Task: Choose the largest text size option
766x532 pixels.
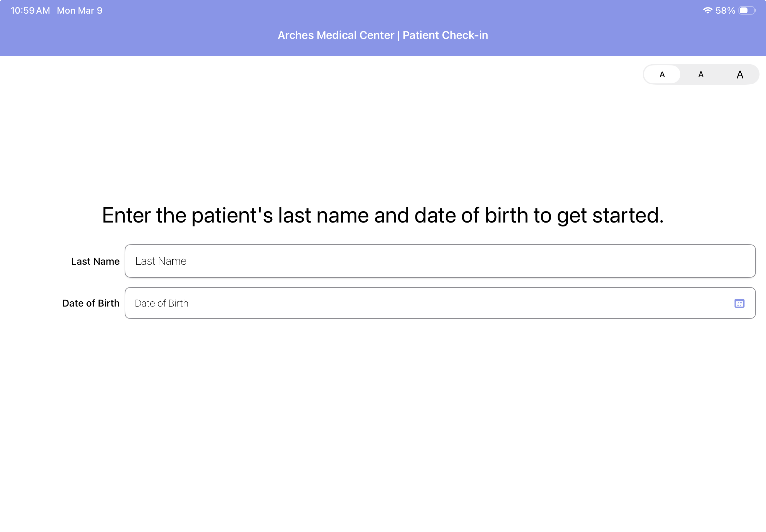Action: click(x=740, y=74)
